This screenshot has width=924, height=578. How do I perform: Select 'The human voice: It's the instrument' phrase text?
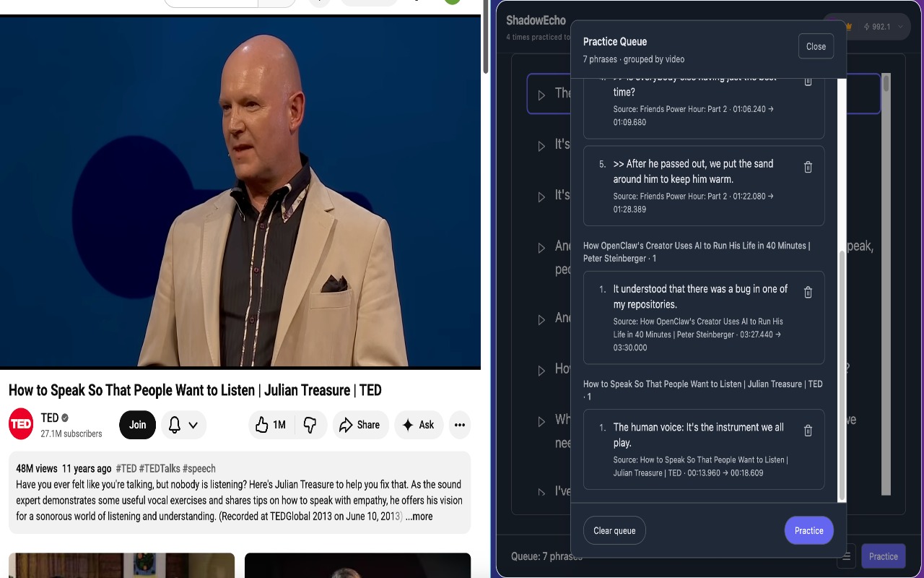[698, 435]
